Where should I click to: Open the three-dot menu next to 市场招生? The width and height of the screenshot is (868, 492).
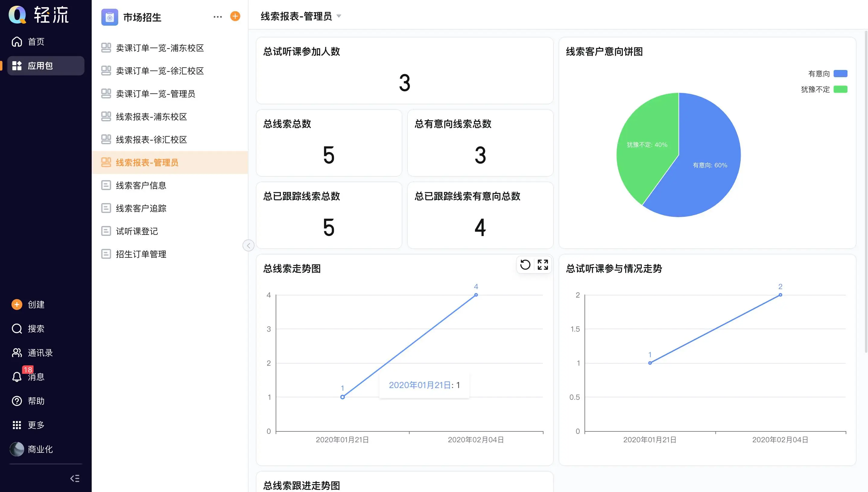click(217, 17)
